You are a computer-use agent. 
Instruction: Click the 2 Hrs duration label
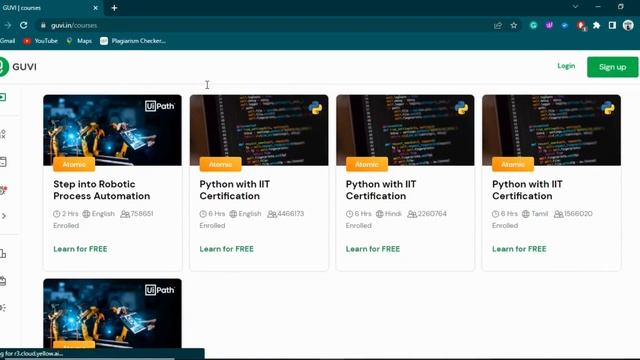70,213
